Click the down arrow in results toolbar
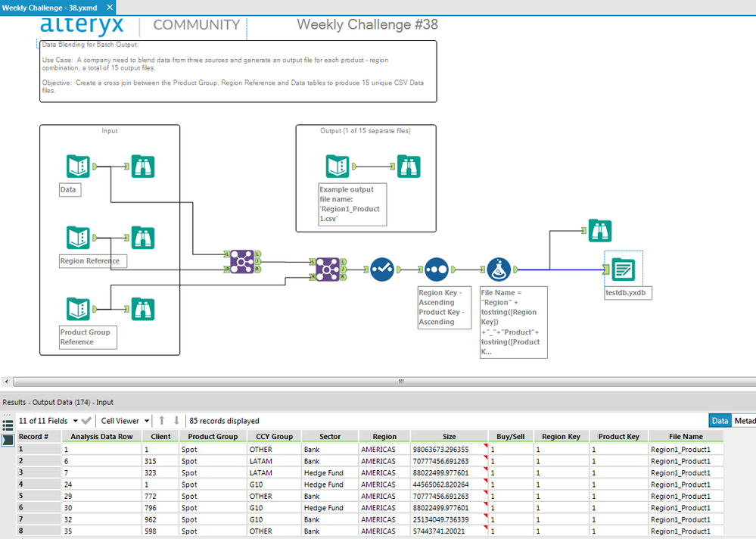Viewport: 756px width, 539px height. click(176, 421)
